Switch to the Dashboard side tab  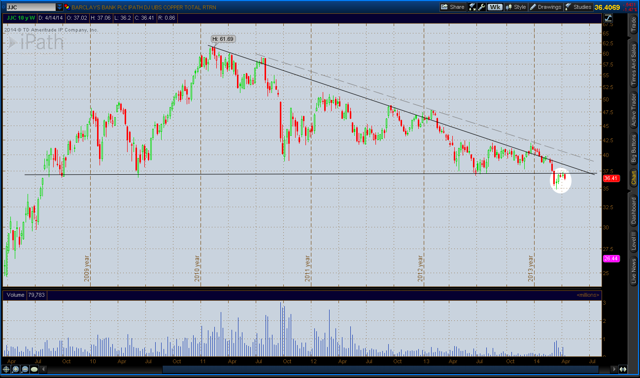pyautogui.click(x=633, y=211)
